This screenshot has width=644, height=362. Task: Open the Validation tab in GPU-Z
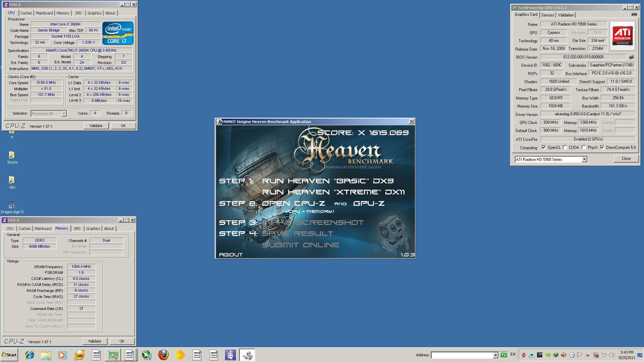pyautogui.click(x=566, y=15)
